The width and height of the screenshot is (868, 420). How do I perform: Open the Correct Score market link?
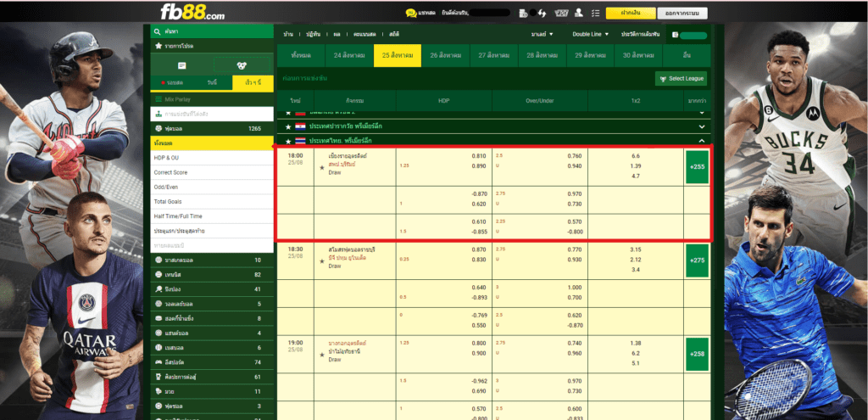pos(212,172)
